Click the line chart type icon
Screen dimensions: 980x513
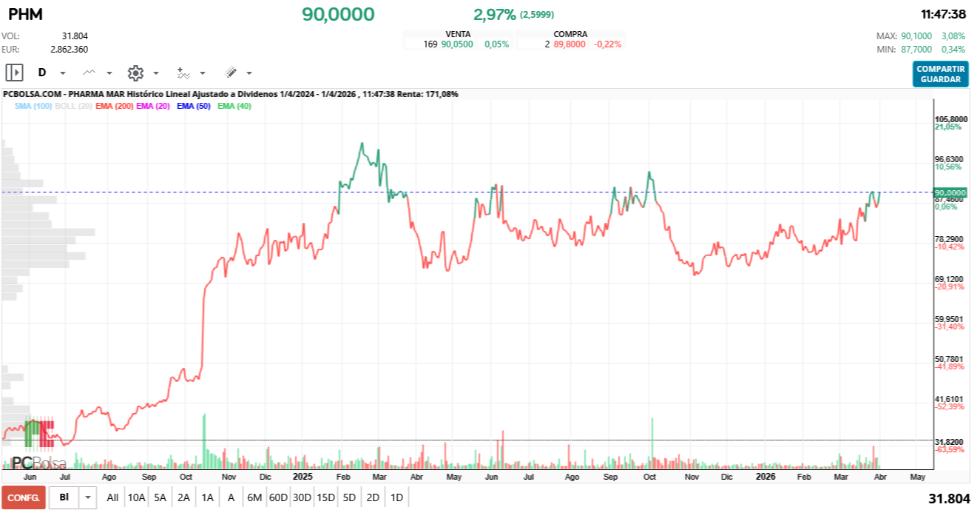[x=89, y=73]
